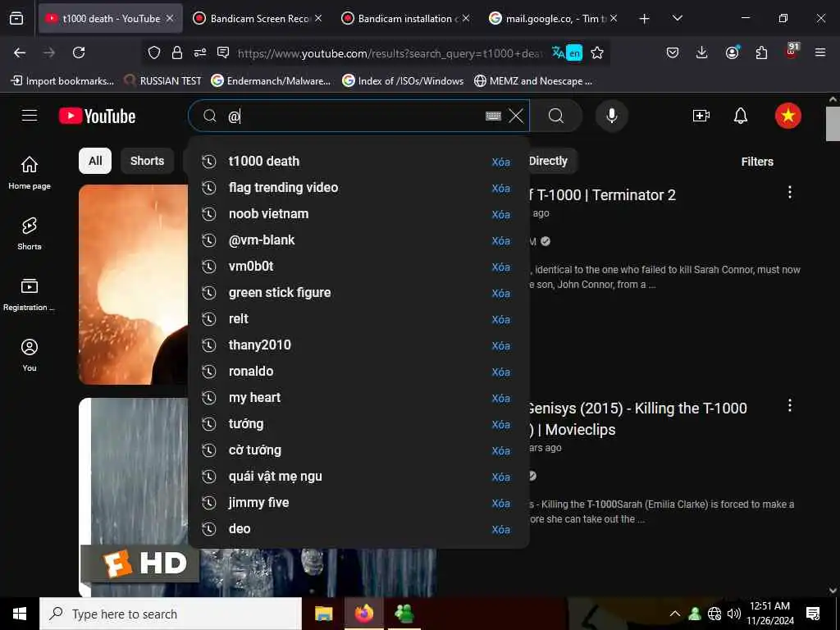Reload the current YouTube page

tap(79, 52)
